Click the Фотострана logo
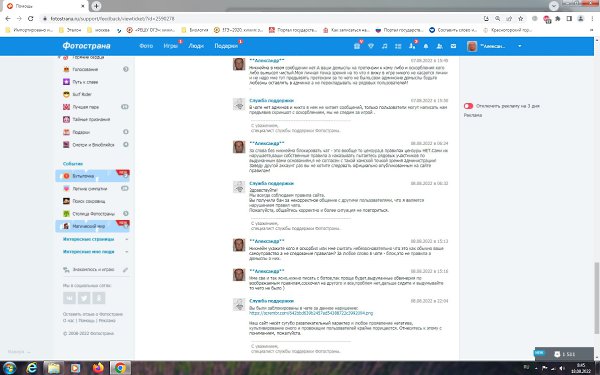 (x=86, y=46)
